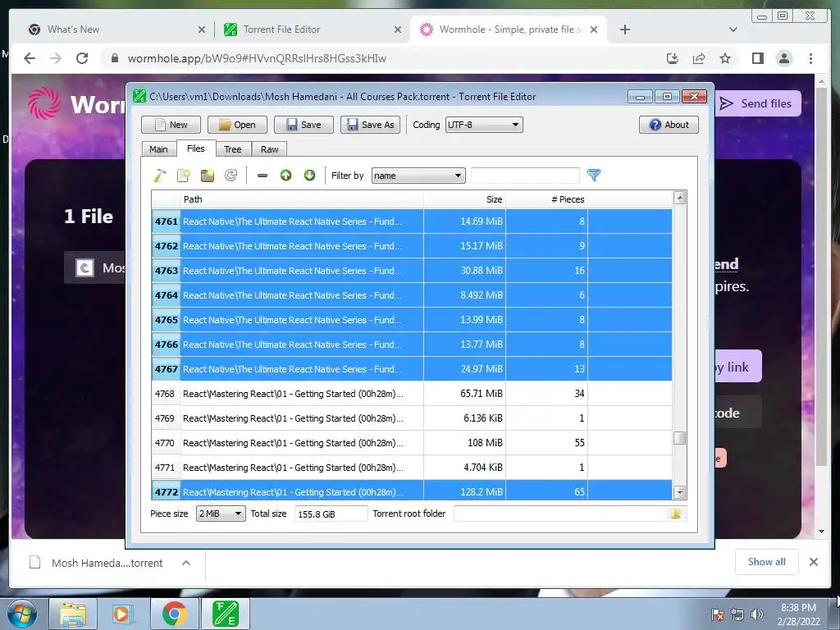Click the install app icon in address bar
This screenshot has width=840, height=630.
pos(673,58)
